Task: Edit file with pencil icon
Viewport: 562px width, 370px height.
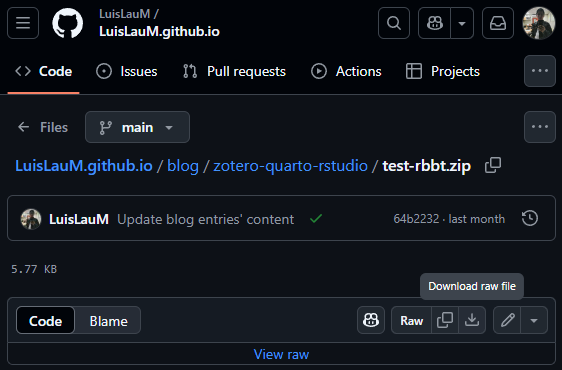Action: pos(508,320)
